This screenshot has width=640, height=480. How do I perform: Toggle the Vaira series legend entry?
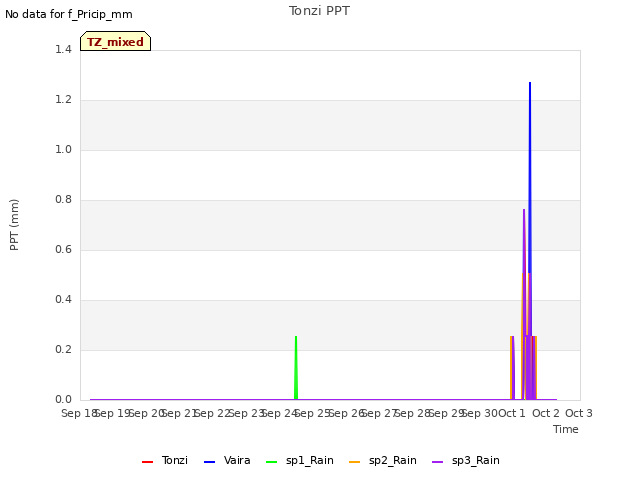[227, 460]
